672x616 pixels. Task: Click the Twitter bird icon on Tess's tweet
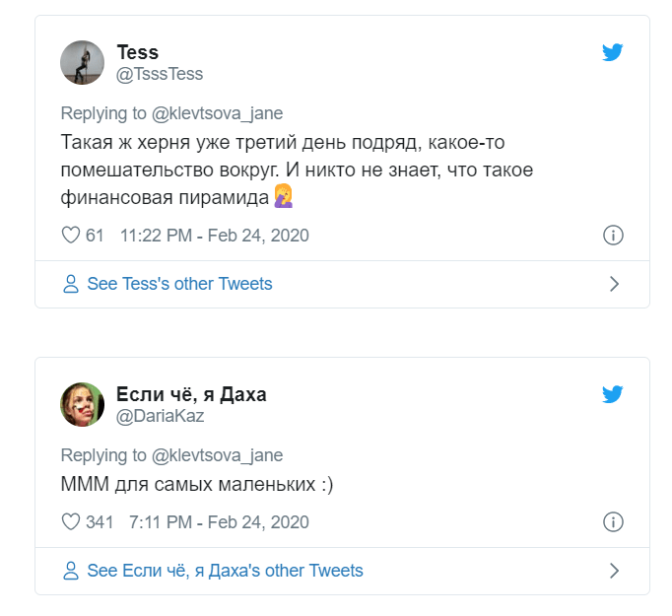tap(613, 53)
